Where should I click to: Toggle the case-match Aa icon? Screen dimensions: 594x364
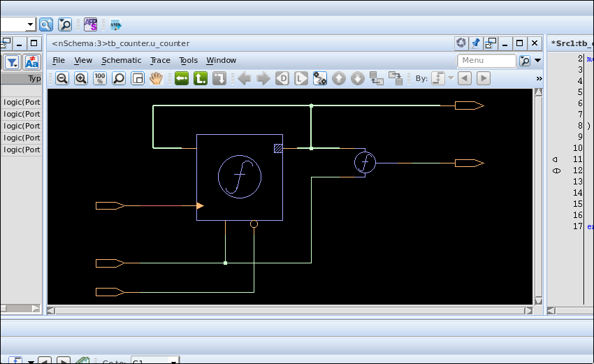click(x=32, y=62)
